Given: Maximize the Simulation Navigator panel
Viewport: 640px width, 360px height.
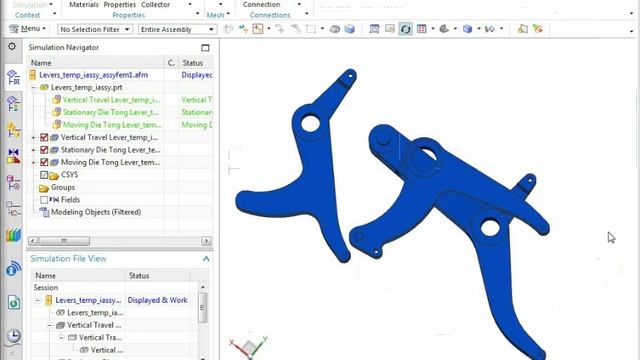Looking at the screenshot, I should (x=205, y=48).
